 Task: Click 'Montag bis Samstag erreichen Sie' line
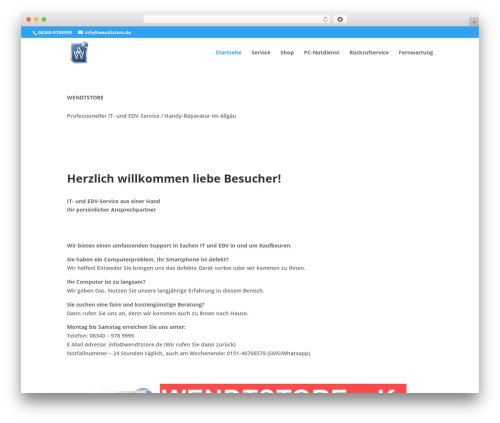tap(126, 327)
